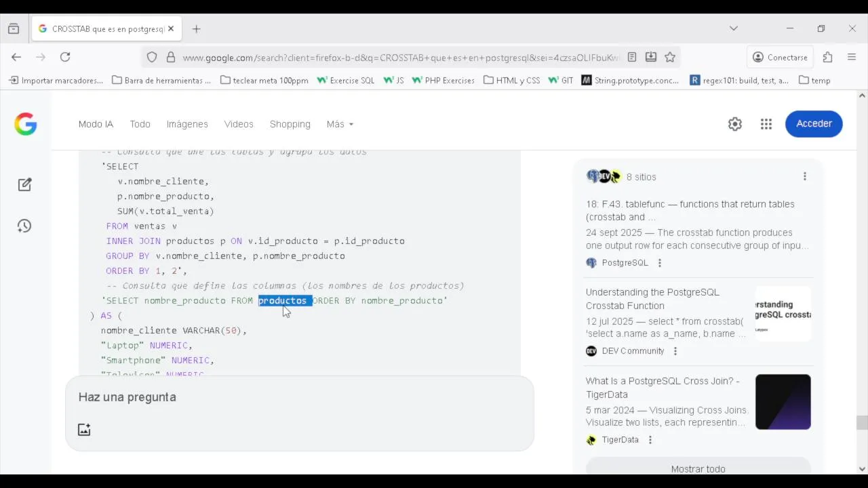Open options menu beside DEV Community
This screenshot has height=488, width=868.
(x=675, y=351)
